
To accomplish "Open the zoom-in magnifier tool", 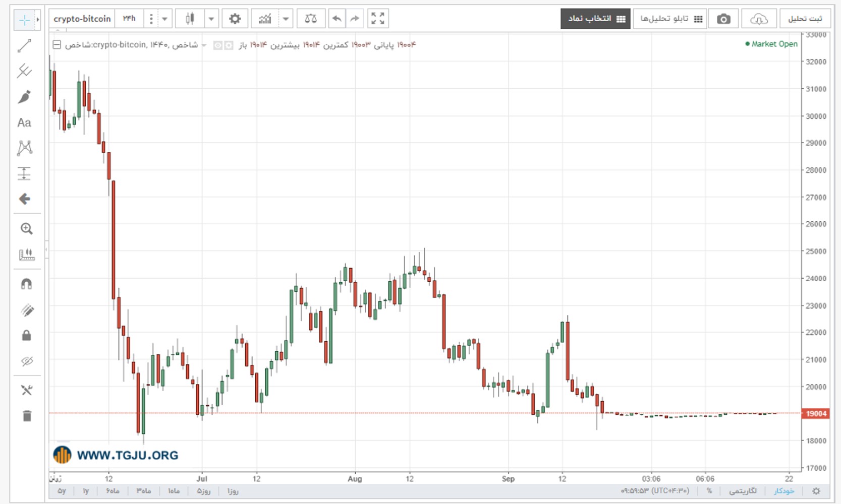I will point(26,229).
